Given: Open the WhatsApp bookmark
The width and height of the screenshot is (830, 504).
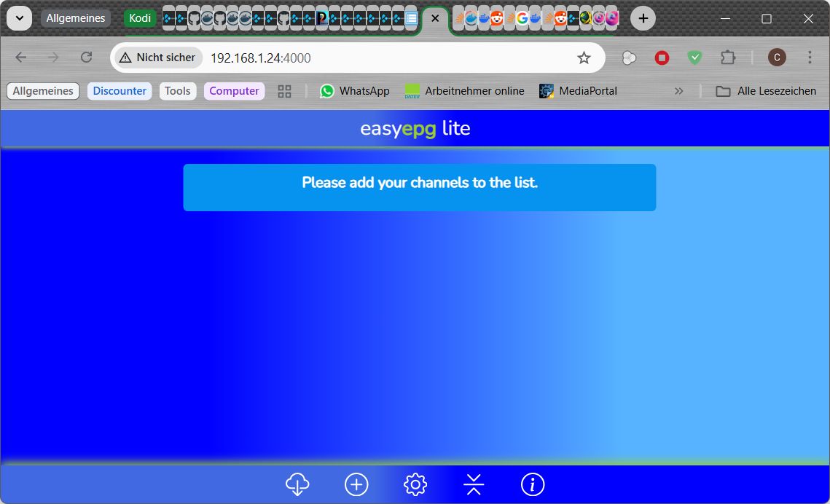Looking at the screenshot, I should tap(355, 91).
